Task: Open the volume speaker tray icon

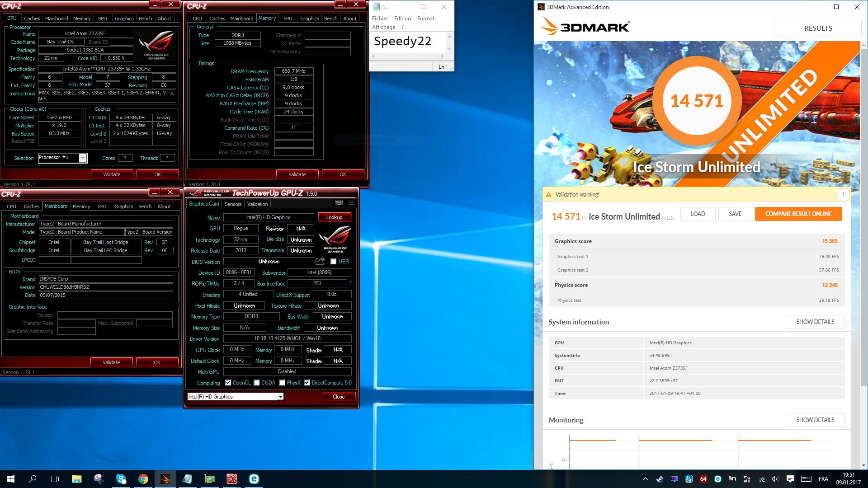Action: (775, 479)
